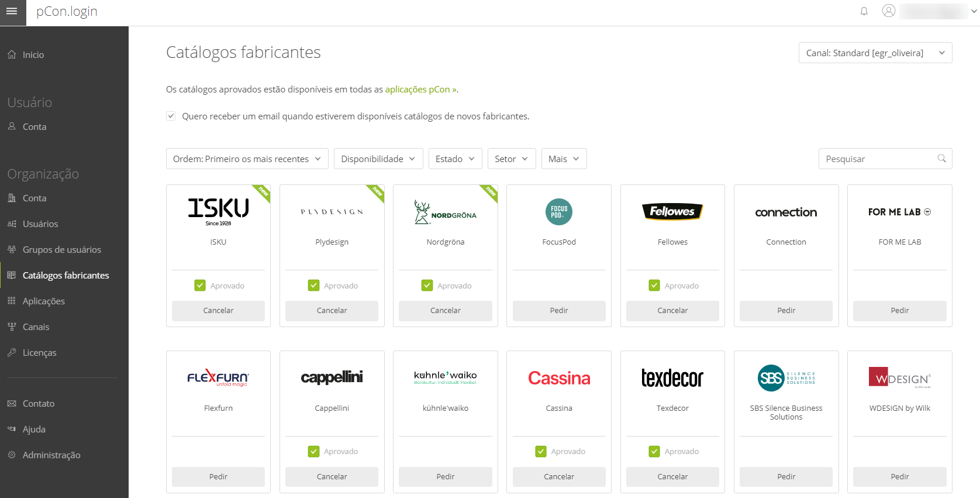This screenshot has width=980, height=498.
Task: Click Pedir on the FocusPod card
Action: pyautogui.click(x=559, y=311)
